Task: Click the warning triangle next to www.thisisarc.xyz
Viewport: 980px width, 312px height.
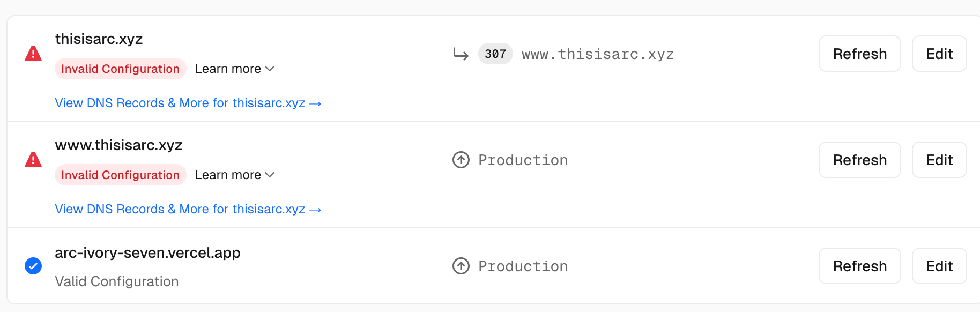Action: [x=33, y=160]
